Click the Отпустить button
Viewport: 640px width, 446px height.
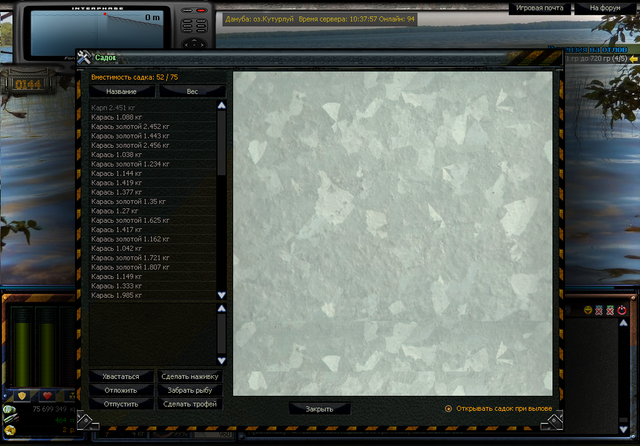(121, 404)
